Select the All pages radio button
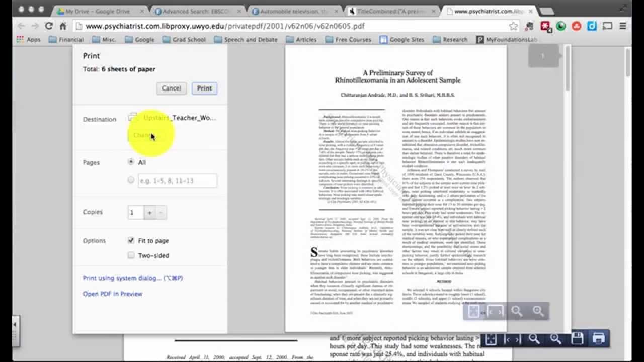 pyautogui.click(x=131, y=162)
